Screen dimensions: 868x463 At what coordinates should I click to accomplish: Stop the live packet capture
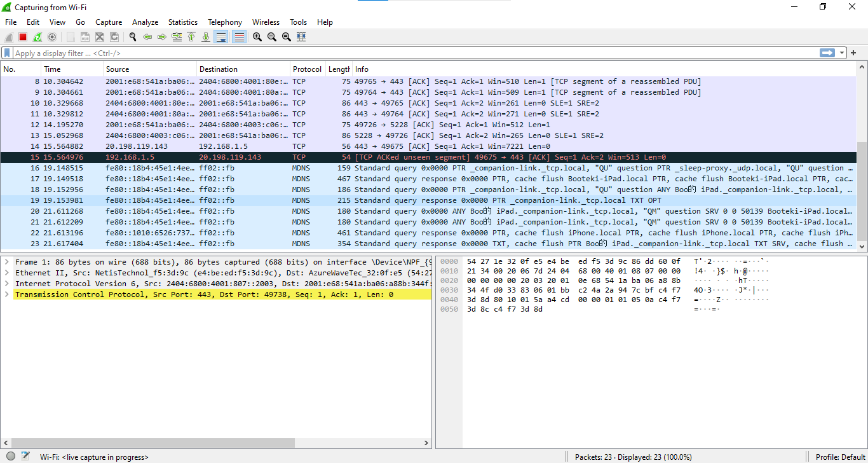coord(22,36)
